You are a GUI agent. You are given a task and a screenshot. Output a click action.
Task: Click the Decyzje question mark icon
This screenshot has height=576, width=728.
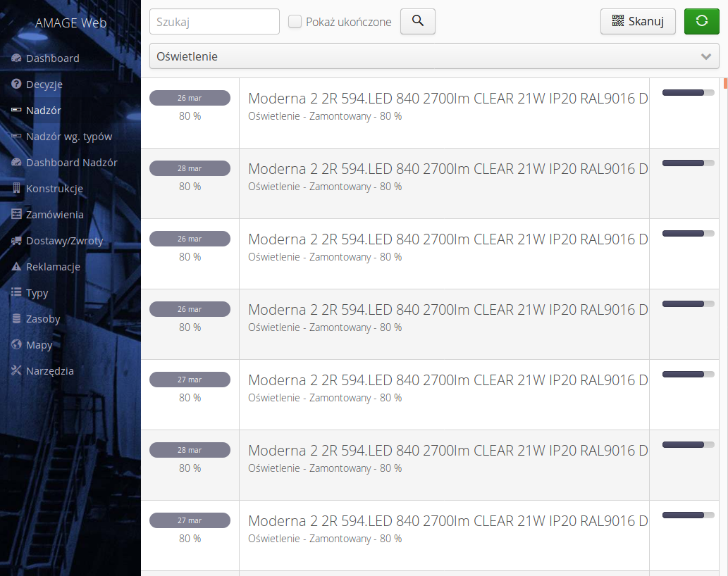pos(16,84)
